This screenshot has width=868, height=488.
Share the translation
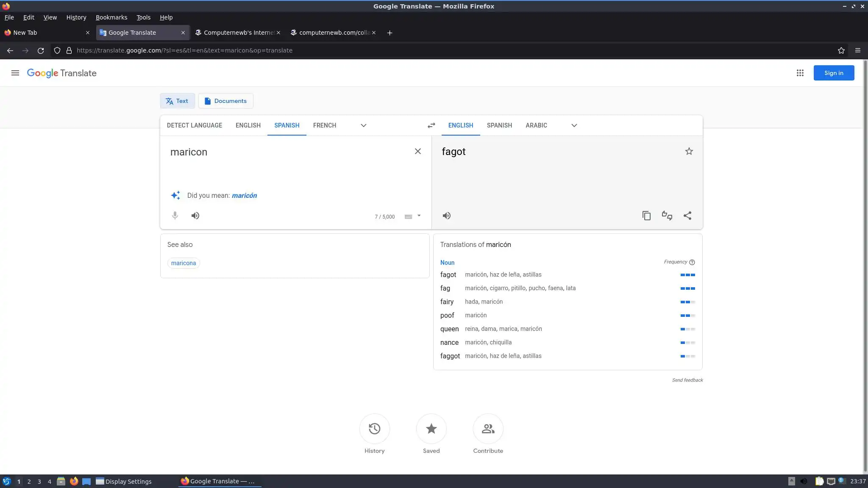click(687, 216)
